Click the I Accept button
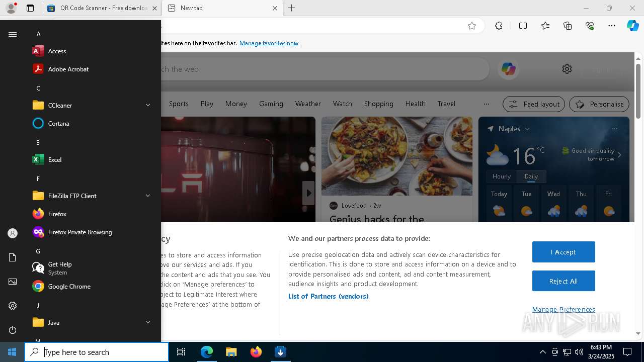Screen dimensions: 644x362 563,252
